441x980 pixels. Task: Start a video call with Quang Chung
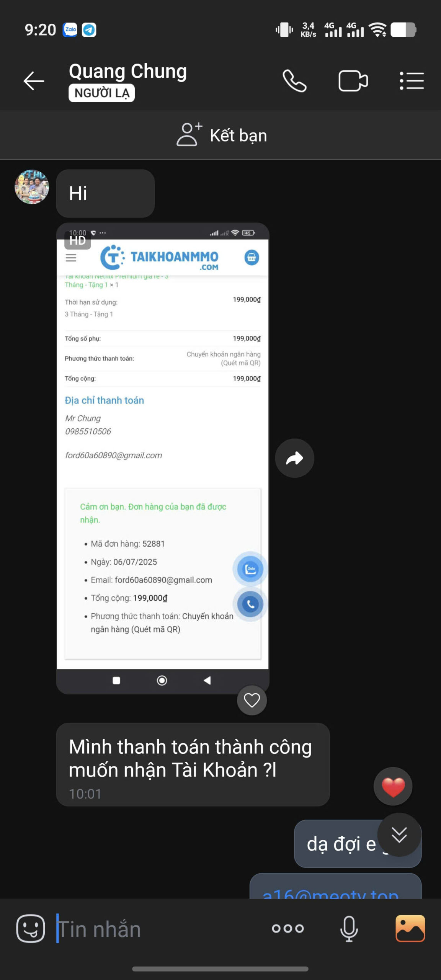click(x=353, y=81)
